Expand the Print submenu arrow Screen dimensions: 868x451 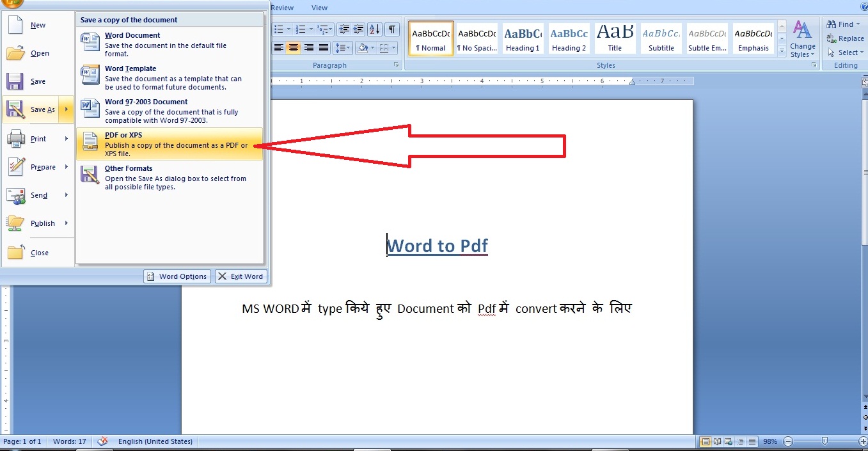pos(67,139)
